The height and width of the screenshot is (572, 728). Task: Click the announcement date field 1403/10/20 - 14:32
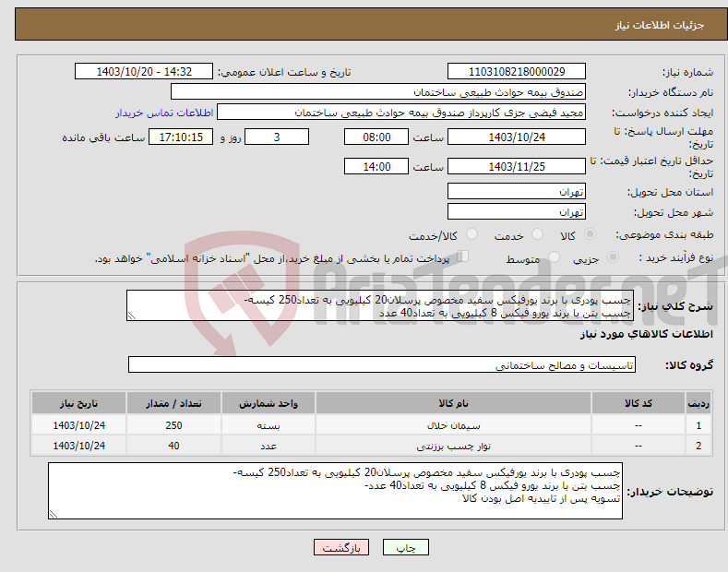point(144,72)
